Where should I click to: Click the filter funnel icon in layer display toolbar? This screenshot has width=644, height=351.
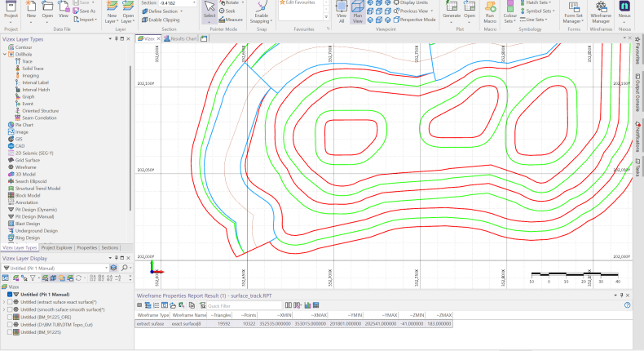[33, 278]
